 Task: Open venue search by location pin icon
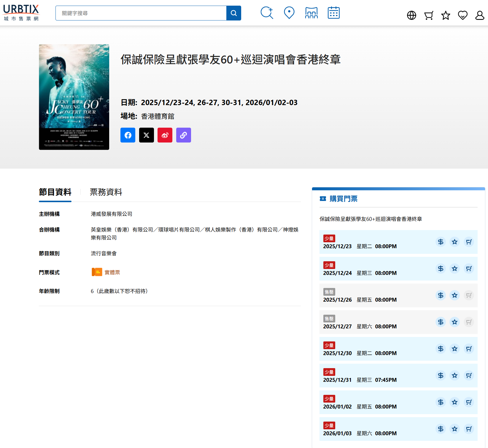pyautogui.click(x=289, y=13)
